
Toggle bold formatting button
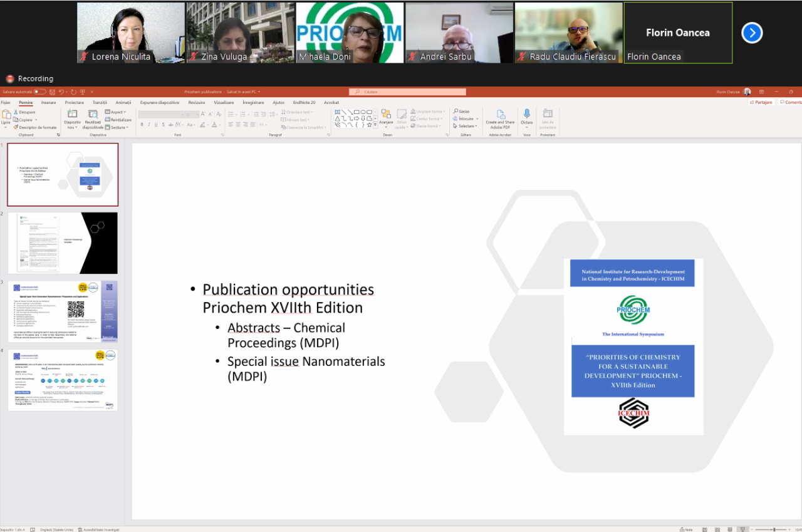[142, 125]
